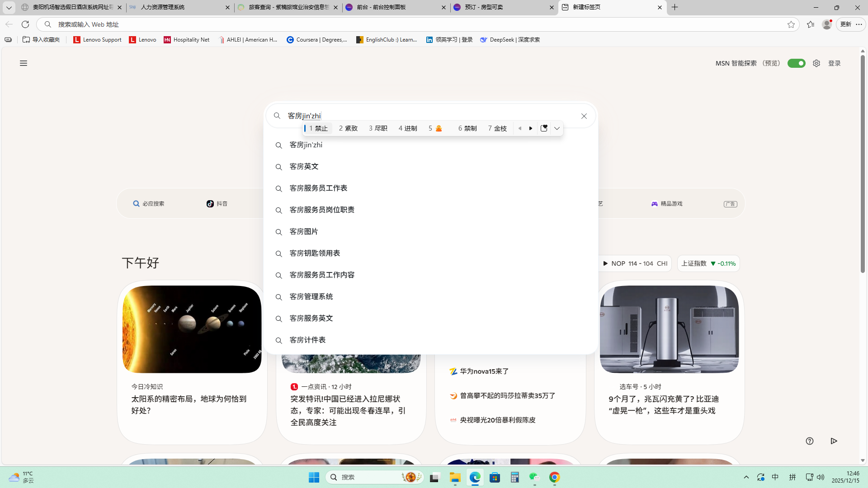
Task: Open the new tab plus button
Action: [675, 7]
